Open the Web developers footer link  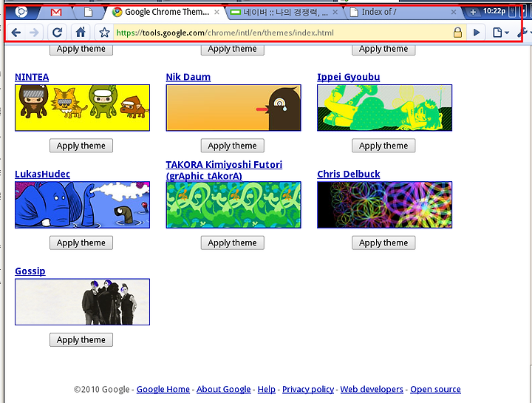372,389
